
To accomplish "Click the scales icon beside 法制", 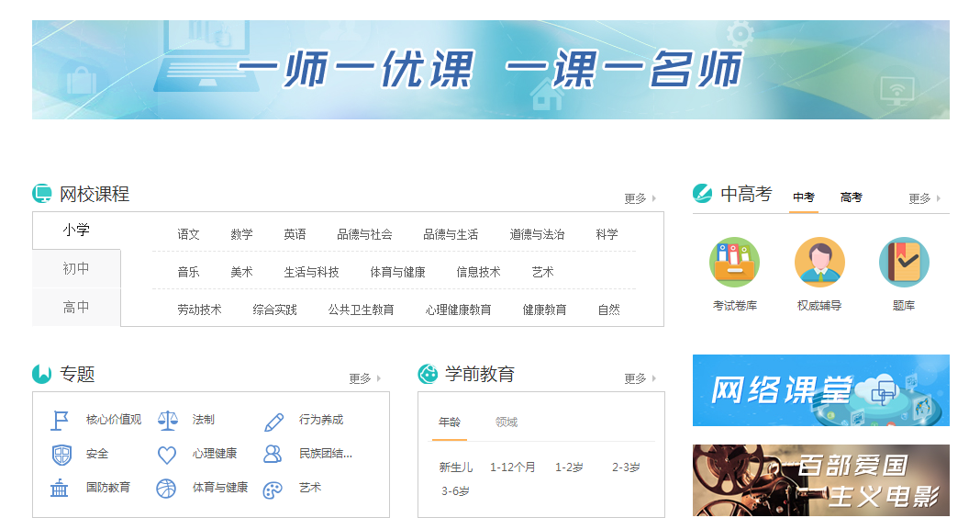I will click(168, 421).
